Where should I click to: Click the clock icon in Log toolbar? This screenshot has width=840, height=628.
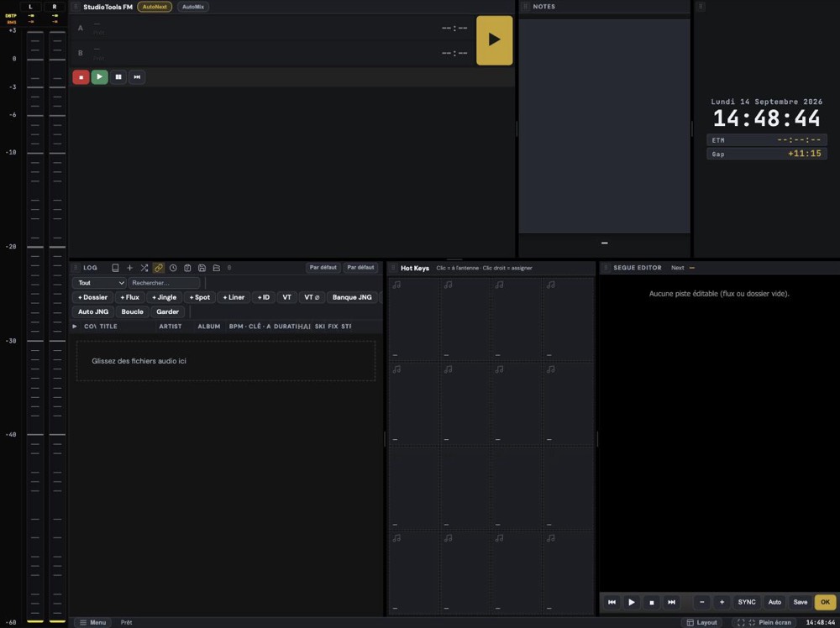173,268
